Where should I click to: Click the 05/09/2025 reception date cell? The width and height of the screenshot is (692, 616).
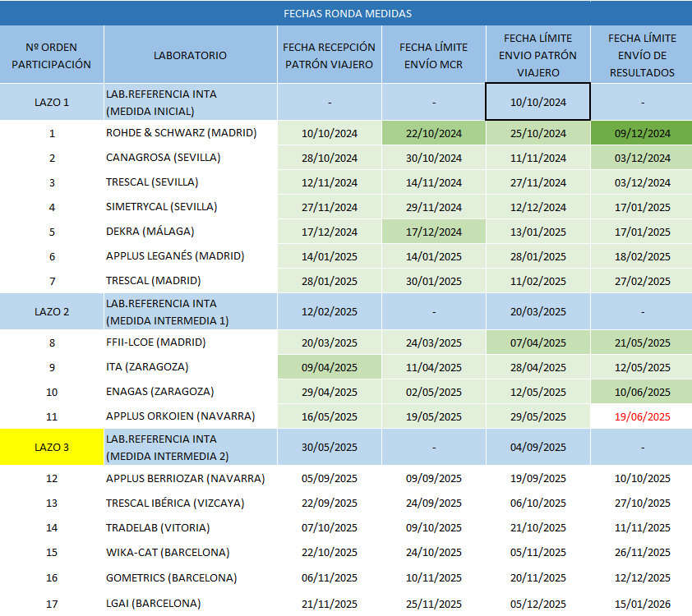330,478
